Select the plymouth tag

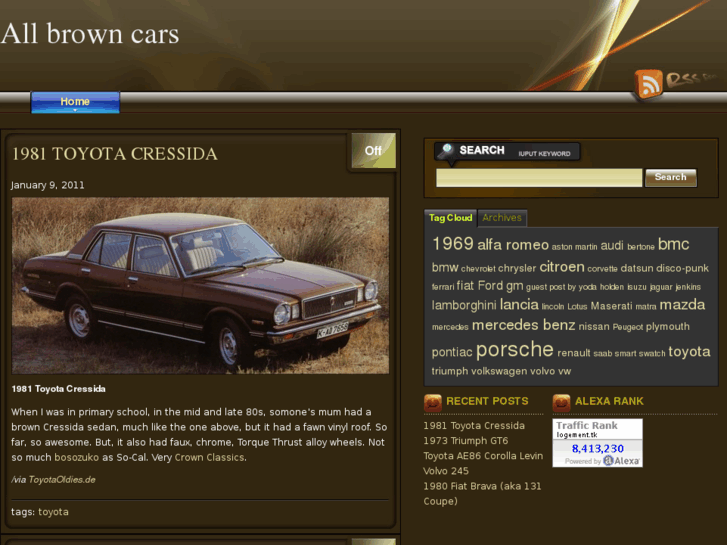click(667, 327)
